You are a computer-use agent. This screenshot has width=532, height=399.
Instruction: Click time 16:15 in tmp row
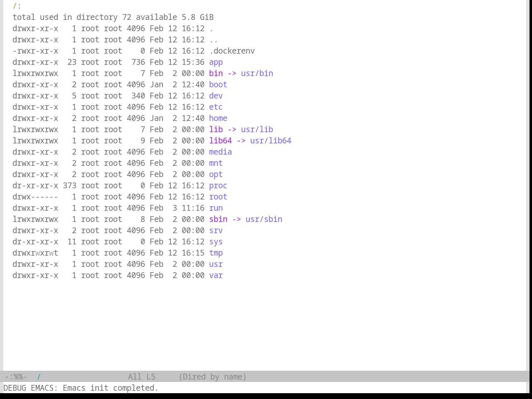click(193, 253)
